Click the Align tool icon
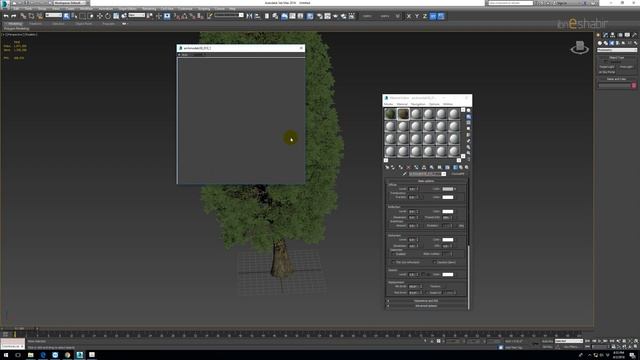Image resolution: width=640 pixels, height=360 pixels. tap(258, 16)
